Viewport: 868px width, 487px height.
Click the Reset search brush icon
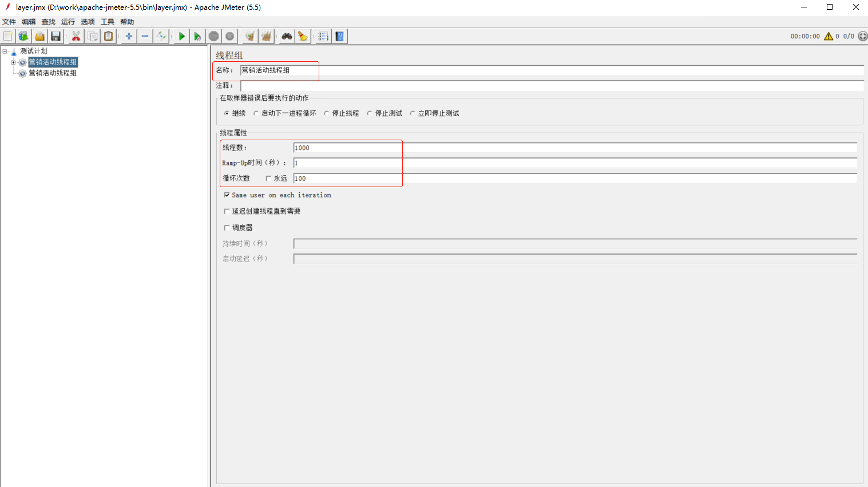303,36
